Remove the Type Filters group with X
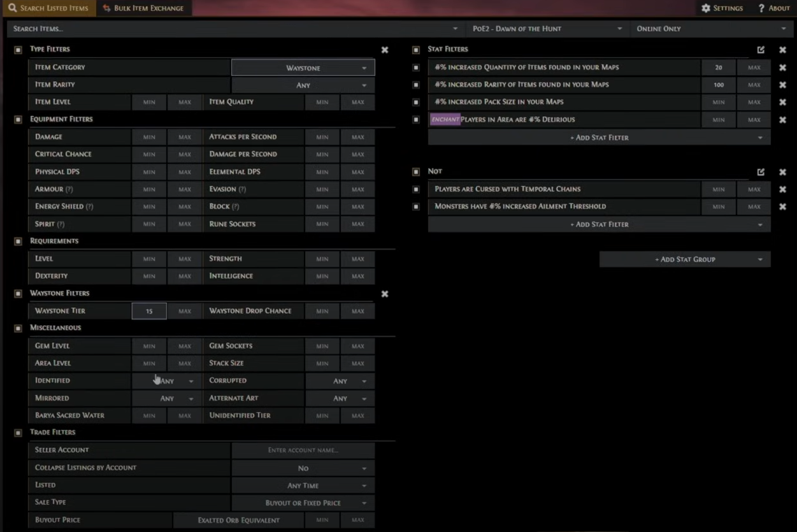 coord(385,50)
